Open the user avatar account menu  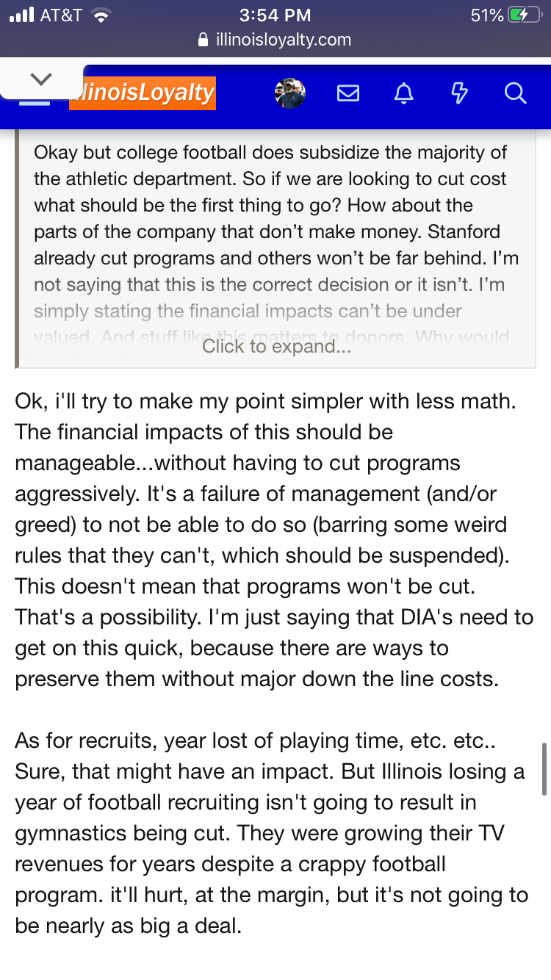click(x=290, y=93)
